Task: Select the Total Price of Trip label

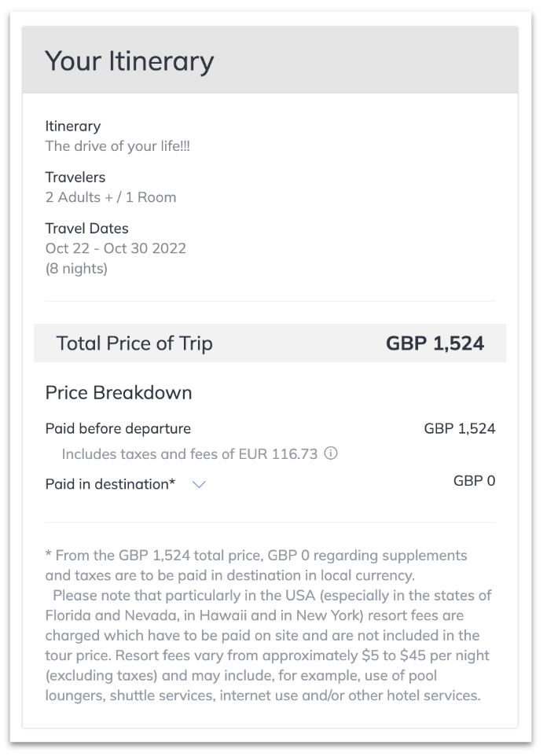Action: (134, 343)
